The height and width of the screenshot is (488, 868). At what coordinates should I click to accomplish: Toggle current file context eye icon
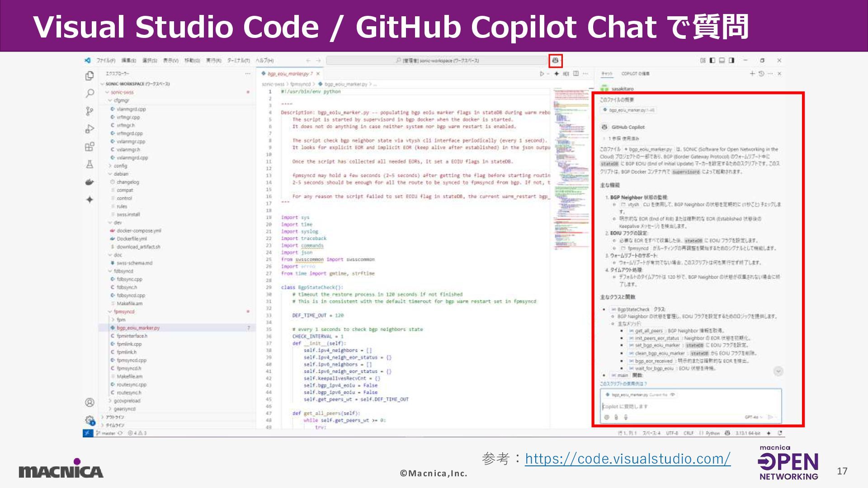[673, 394]
